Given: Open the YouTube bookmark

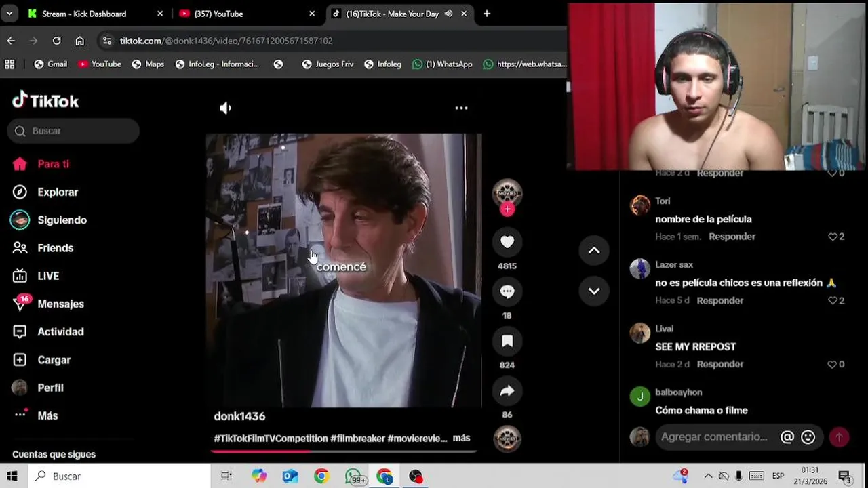Looking at the screenshot, I should click(100, 64).
